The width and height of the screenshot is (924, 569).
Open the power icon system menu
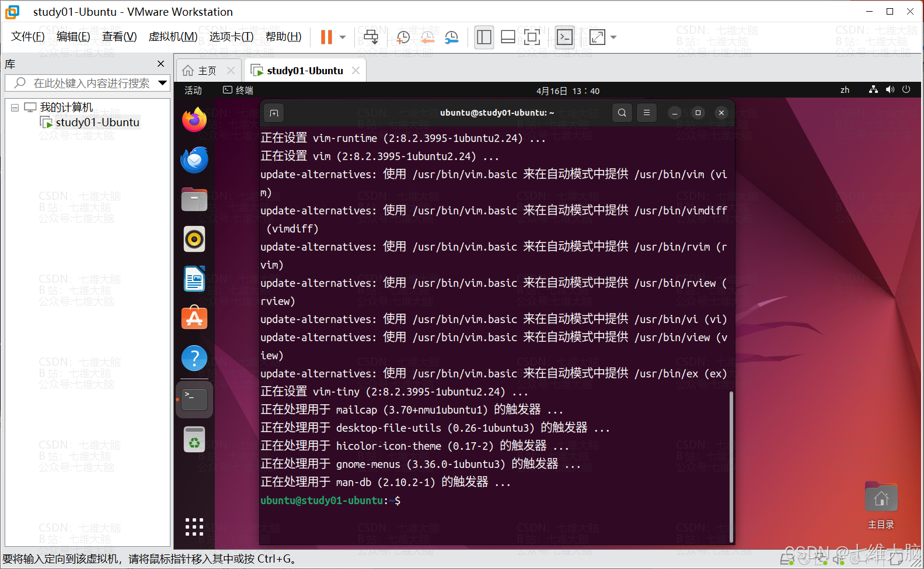[906, 89]
